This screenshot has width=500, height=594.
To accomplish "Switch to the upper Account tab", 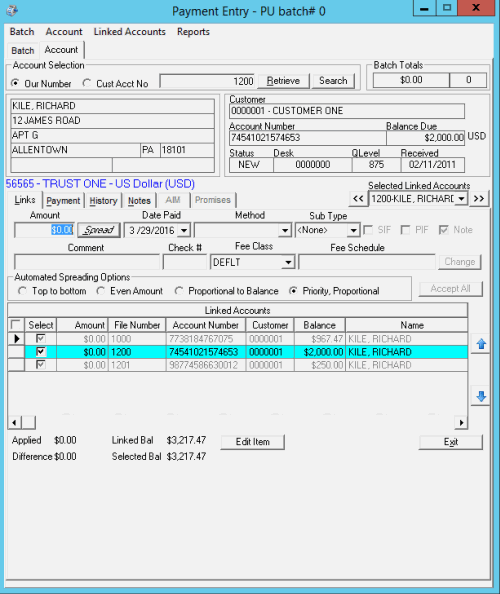I will pyautogui.click(x=61, y=50).
